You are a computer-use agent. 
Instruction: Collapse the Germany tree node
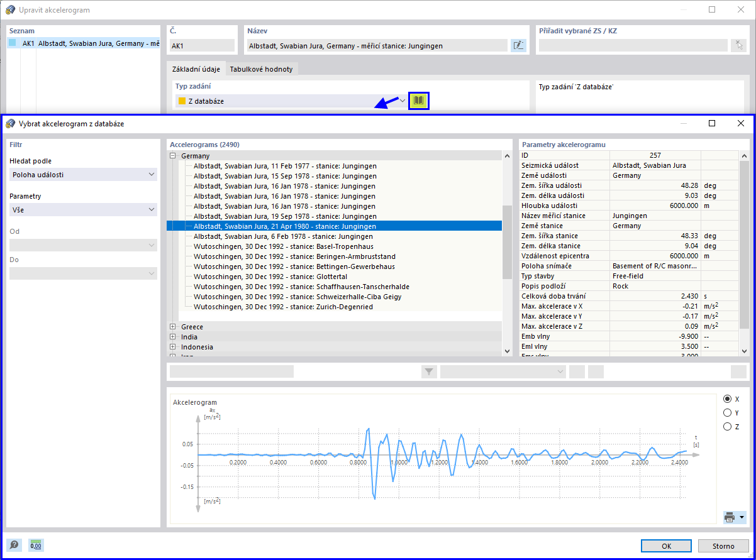click(x=172, y=156)
